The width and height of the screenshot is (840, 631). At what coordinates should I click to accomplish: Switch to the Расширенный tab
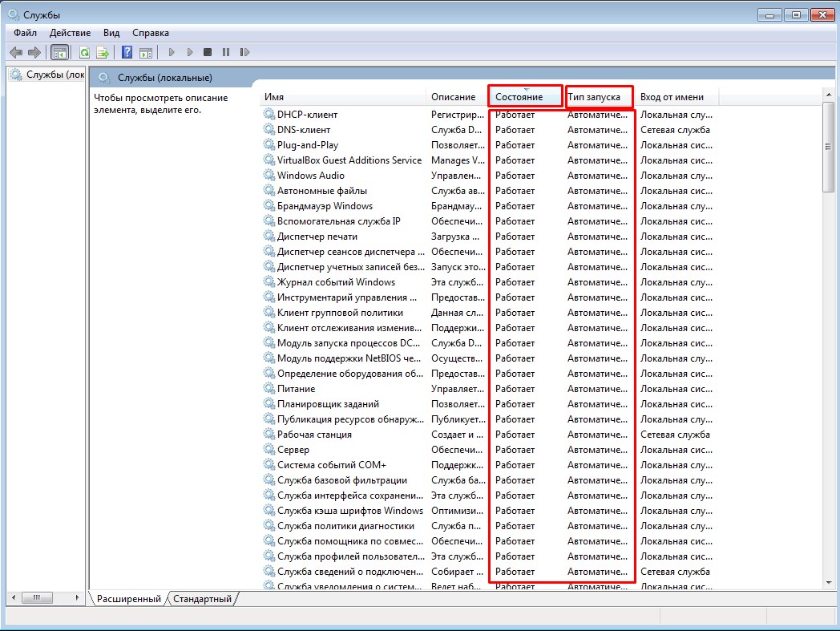[x=128, y=598]
